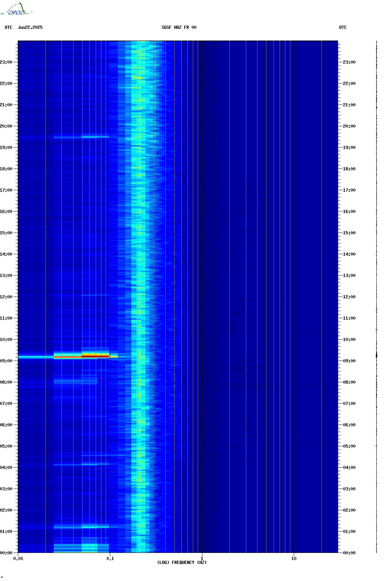Click the 23:00 label on the right axis
Viewport: 392px width, 581px height.
[349, 62]
